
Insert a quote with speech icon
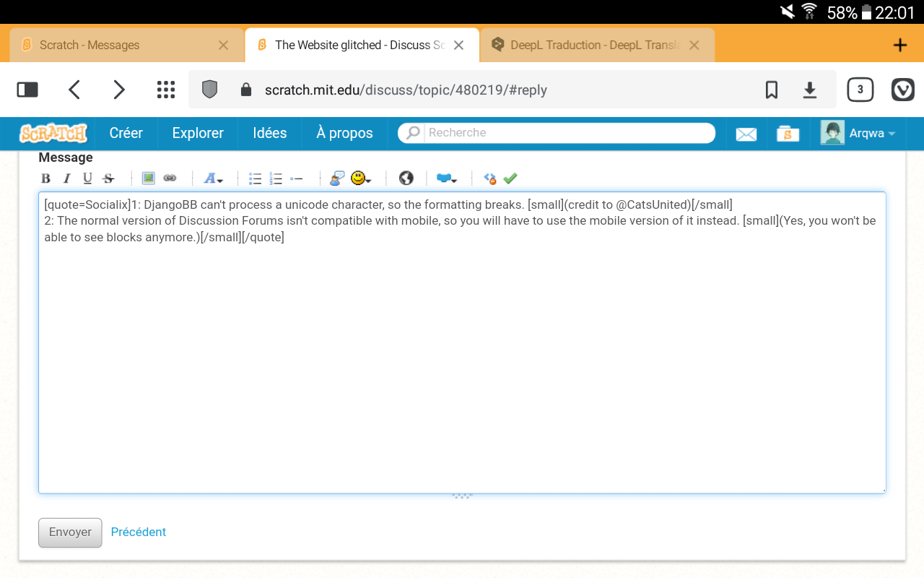point(337,178)
